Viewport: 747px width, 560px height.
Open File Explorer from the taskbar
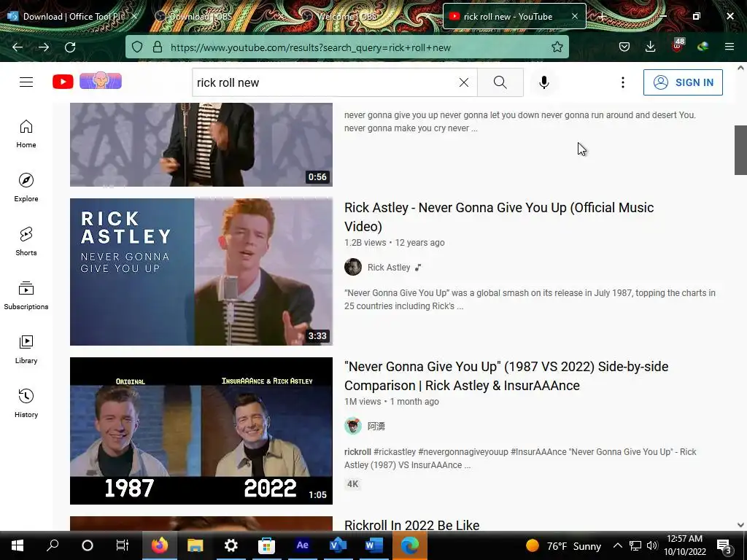196,545
